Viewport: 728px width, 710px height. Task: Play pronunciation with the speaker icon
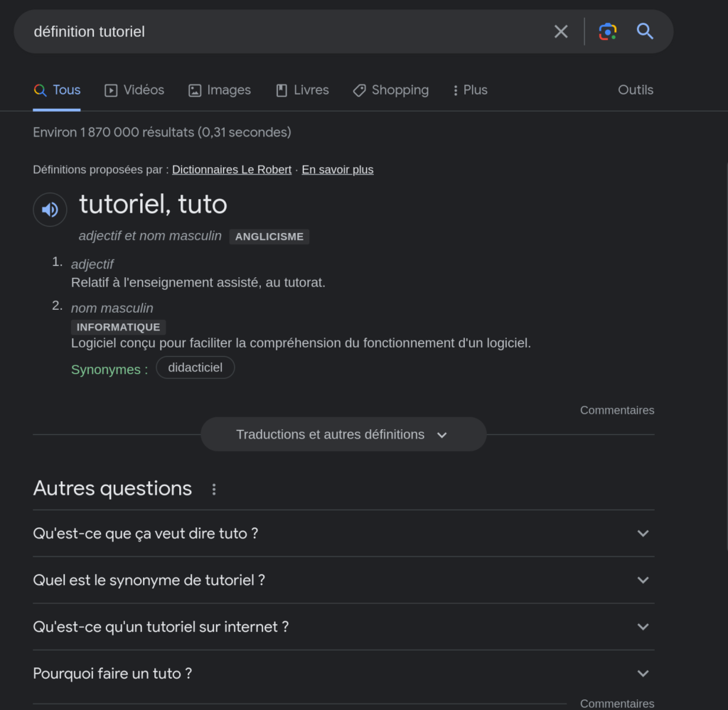(x=50, y=210)
